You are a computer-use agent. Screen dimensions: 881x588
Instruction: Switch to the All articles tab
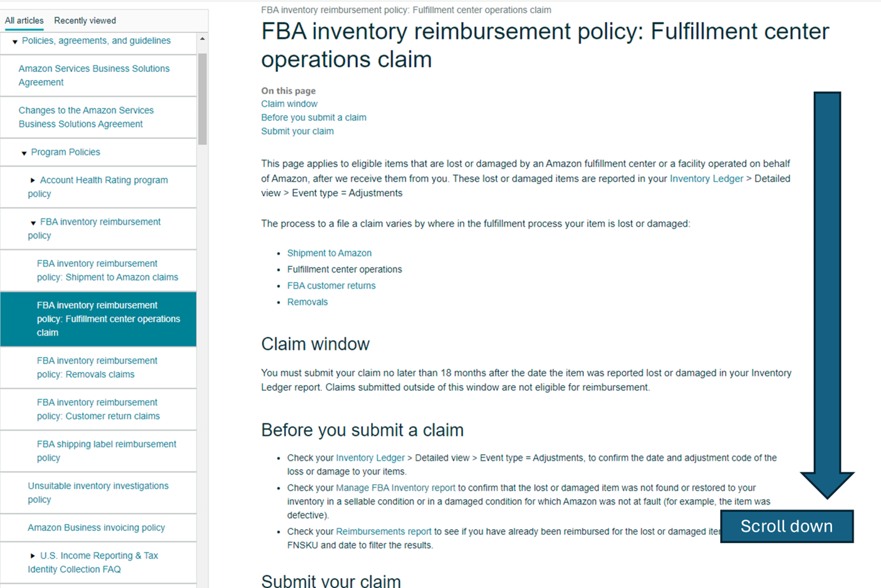tap(24, 21)
